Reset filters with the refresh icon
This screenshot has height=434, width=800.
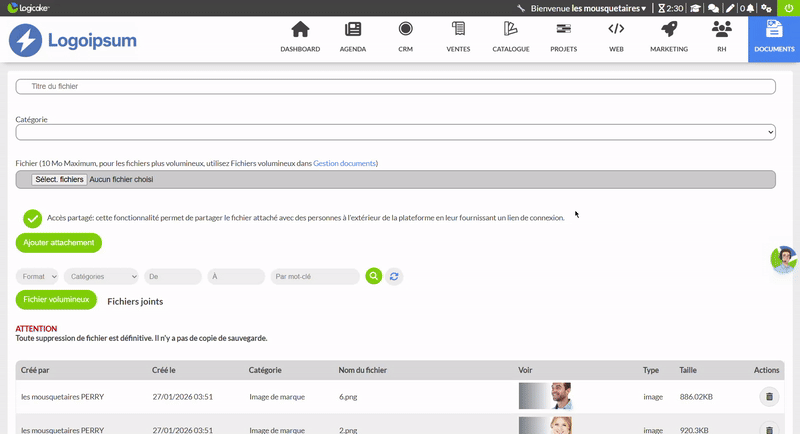click(x=394, y=276)
